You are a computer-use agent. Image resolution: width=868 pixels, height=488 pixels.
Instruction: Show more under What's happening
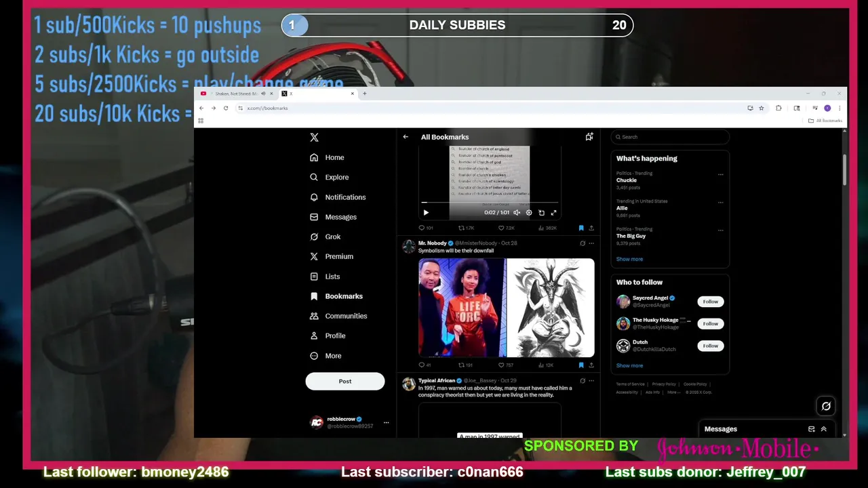[x=629, y=259]
